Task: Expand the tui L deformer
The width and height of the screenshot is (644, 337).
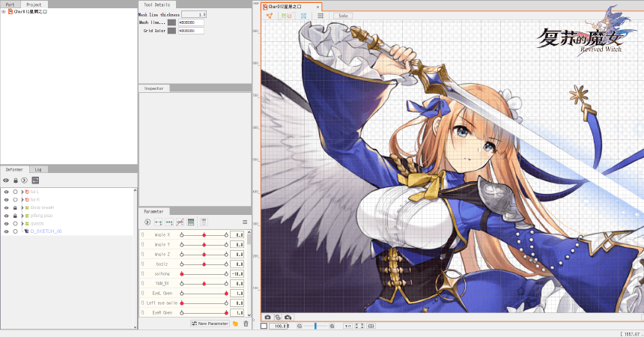Action: click(22, 192)
